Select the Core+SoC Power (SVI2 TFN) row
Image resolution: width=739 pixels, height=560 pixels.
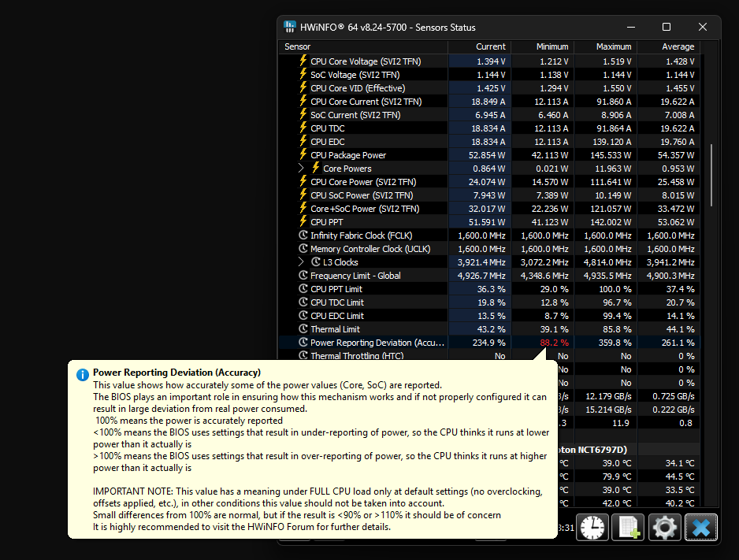490,209
